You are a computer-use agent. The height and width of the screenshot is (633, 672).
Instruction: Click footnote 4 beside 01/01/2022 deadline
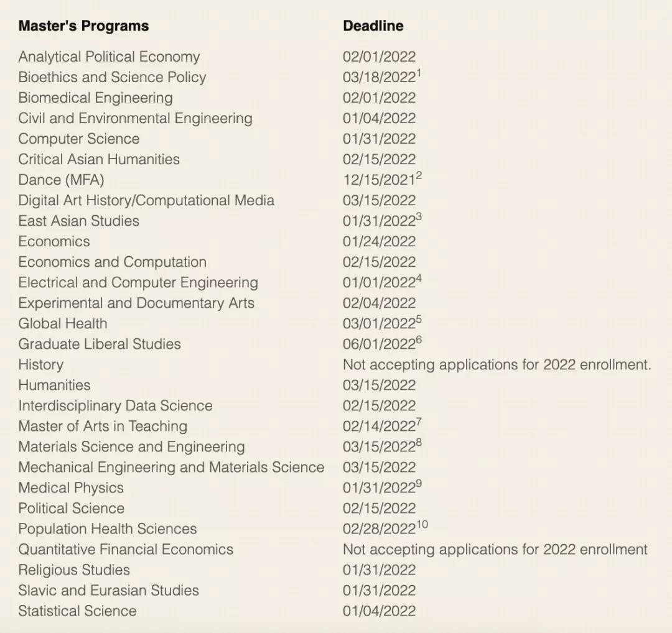tap(419, 279)
